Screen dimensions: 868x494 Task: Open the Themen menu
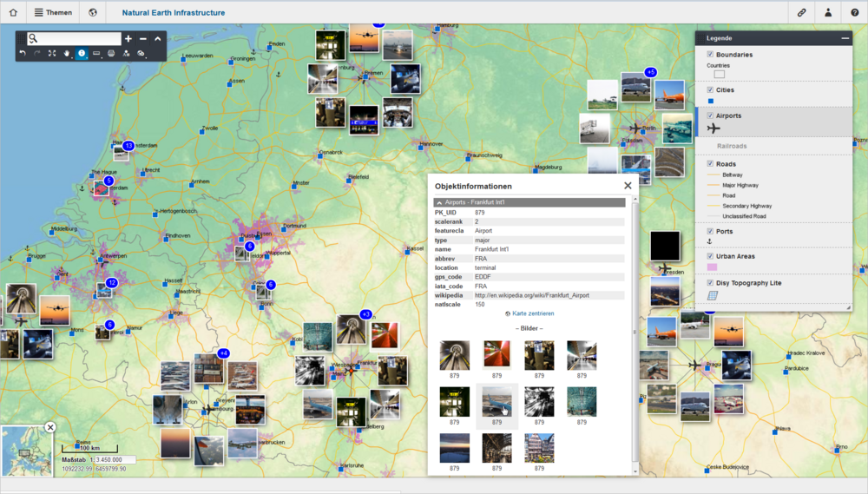(x=53, y=13)
